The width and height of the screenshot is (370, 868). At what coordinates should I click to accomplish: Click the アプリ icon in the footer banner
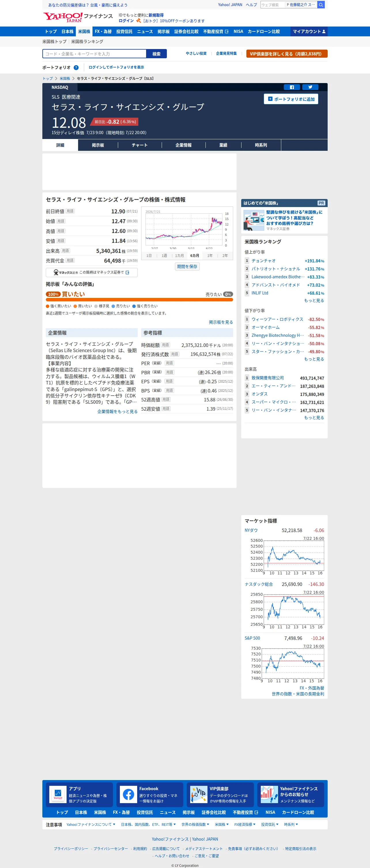pyautogui.click(x=58, y=794)
